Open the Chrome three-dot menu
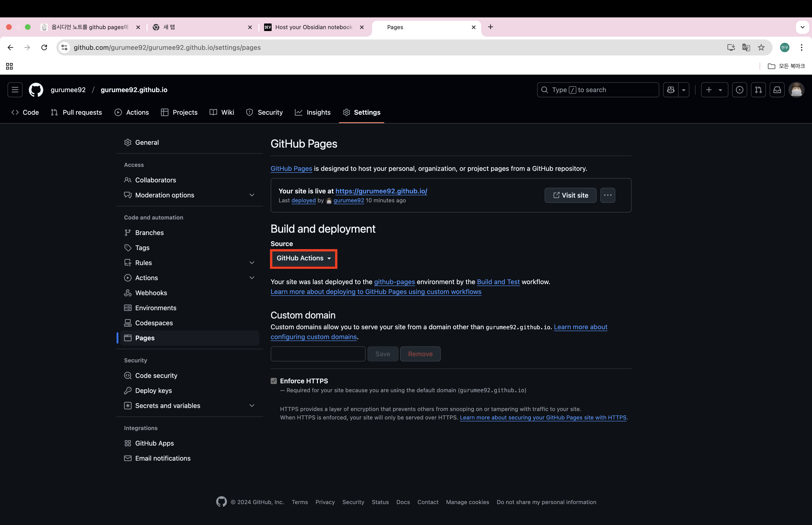 click(x=801, y=47)
